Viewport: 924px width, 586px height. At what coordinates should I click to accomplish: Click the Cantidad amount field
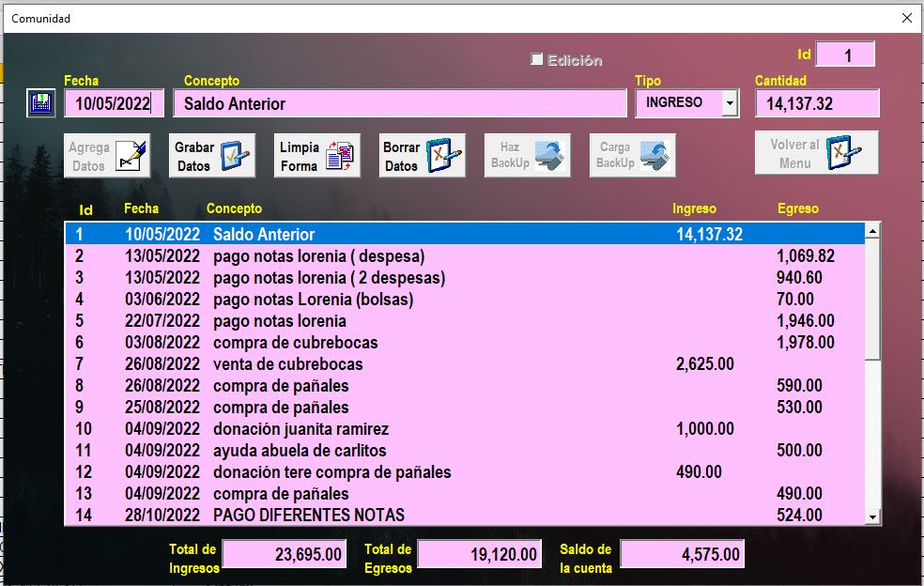(816, 103)
